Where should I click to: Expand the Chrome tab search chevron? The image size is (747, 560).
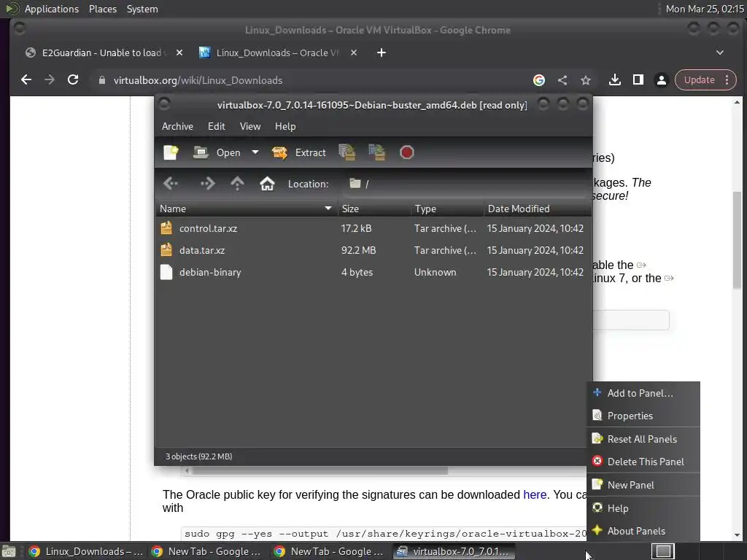pos(719,52)
